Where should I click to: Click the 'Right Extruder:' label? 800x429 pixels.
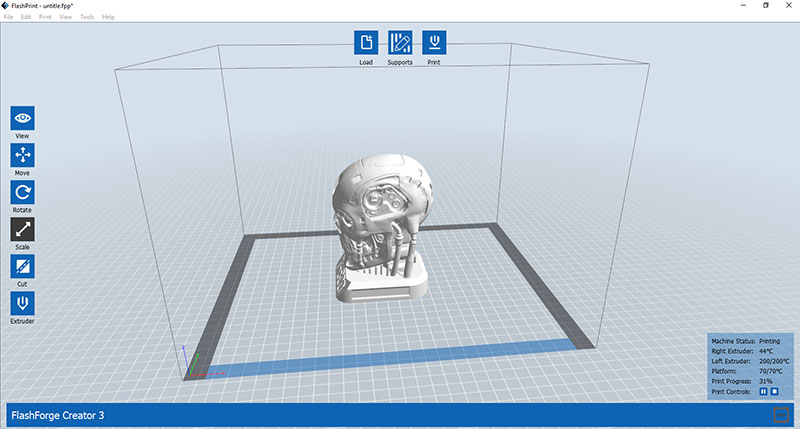click(732, 351)
